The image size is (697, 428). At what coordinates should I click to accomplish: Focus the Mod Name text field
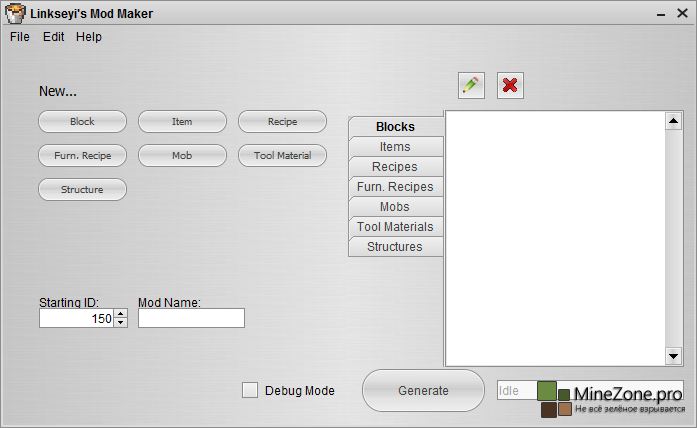[x=191, y=318]
